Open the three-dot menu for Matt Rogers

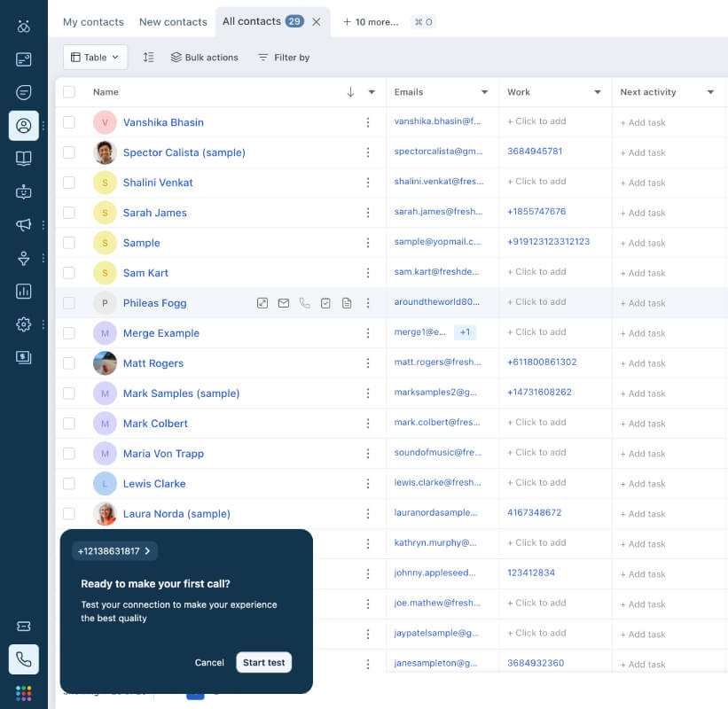point(368,363)
